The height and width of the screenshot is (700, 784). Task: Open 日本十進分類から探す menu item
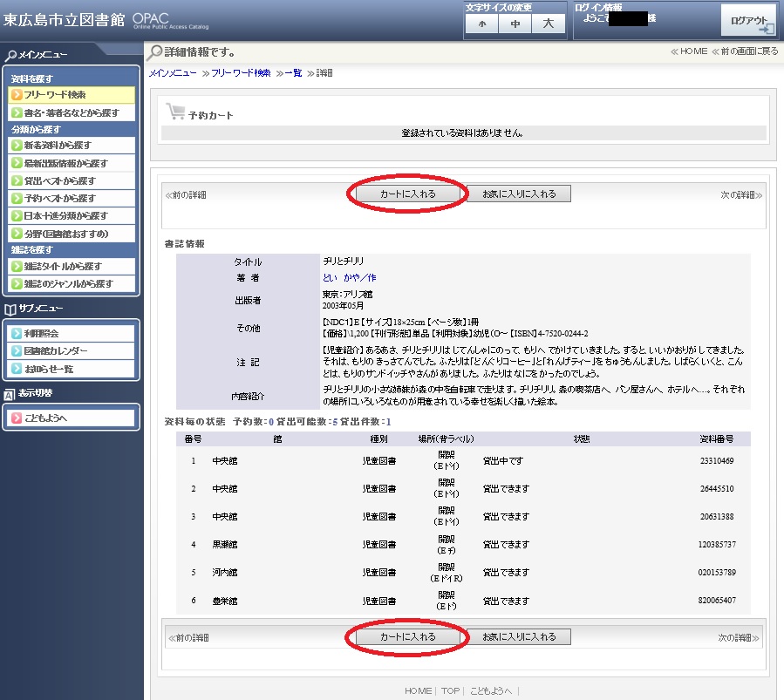[72, 216]
